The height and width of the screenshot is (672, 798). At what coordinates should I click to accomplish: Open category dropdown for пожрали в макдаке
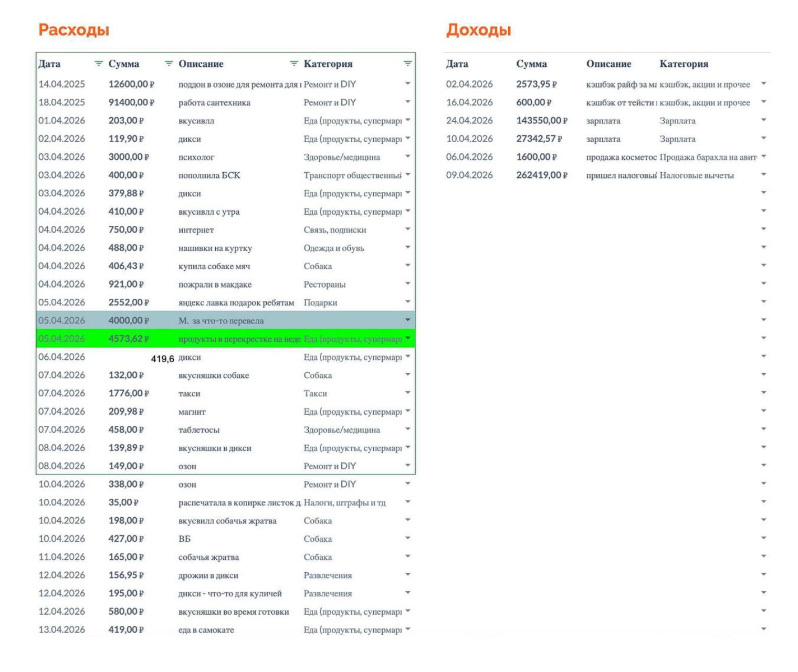pyautogui.click(x=408, y=283)
